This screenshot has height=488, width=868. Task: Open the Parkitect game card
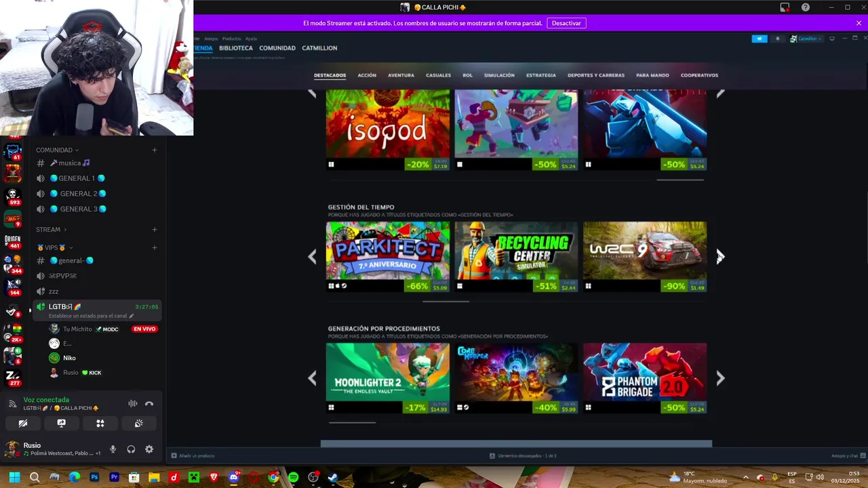click(388, 256)
